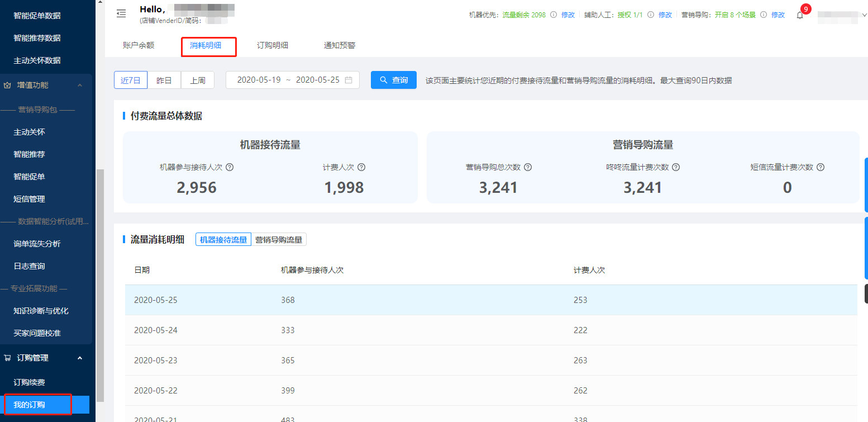Switch detail view to 营销导购流量
868x422 pixels.
click(279, 240)
